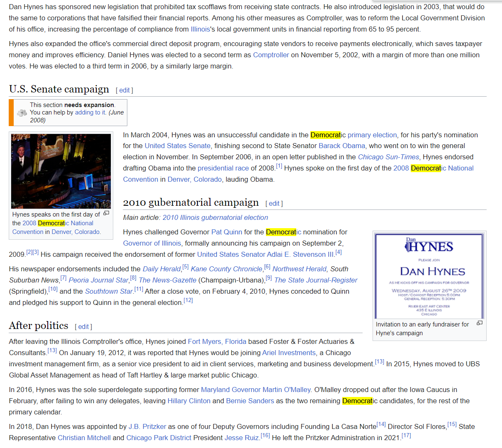Visit the Maryland Governor link
502x448 pixels.
(231, 390)
